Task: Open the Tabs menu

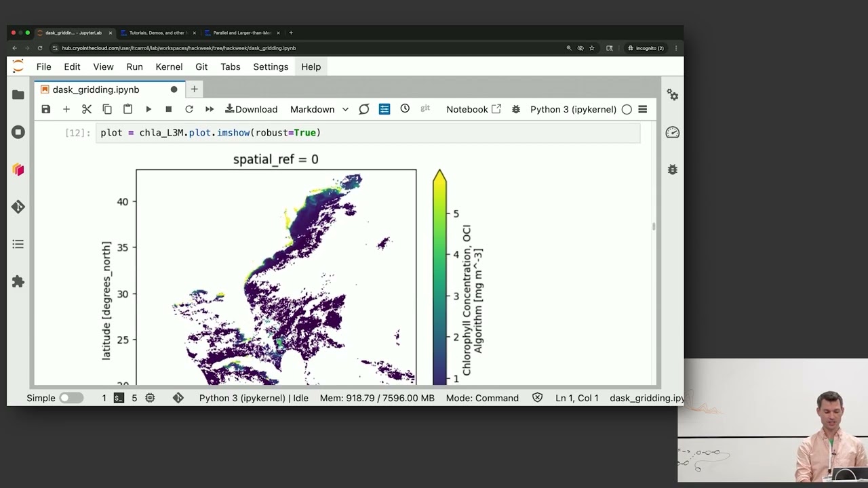Action: 231,66
